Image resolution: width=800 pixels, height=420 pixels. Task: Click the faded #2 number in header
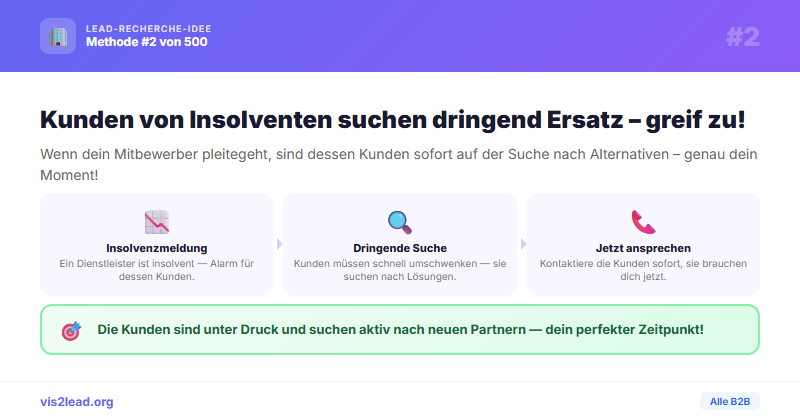(x=743, y=37)
